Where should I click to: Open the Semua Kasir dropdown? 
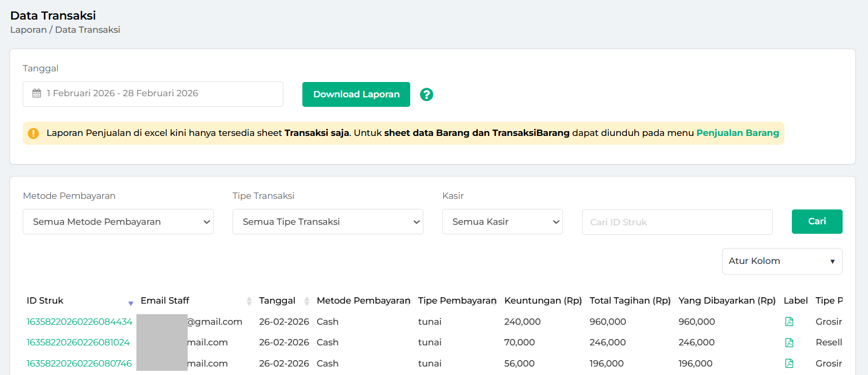pos(502,222)
